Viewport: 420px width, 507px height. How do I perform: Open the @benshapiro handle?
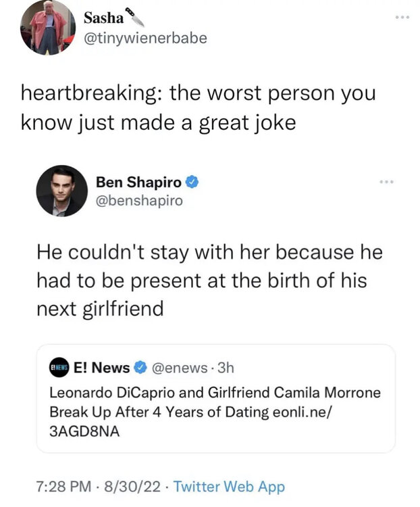[x=139, y=201]
